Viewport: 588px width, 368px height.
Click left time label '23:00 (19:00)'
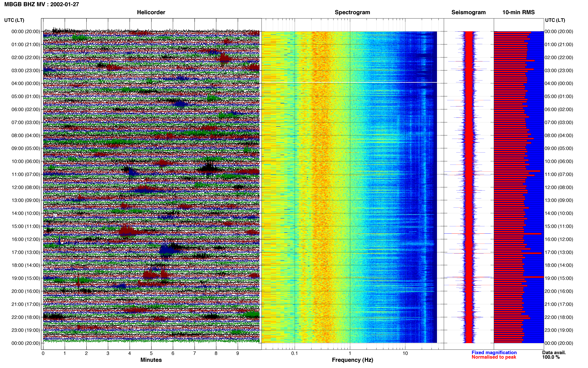(x=26, y=330)
